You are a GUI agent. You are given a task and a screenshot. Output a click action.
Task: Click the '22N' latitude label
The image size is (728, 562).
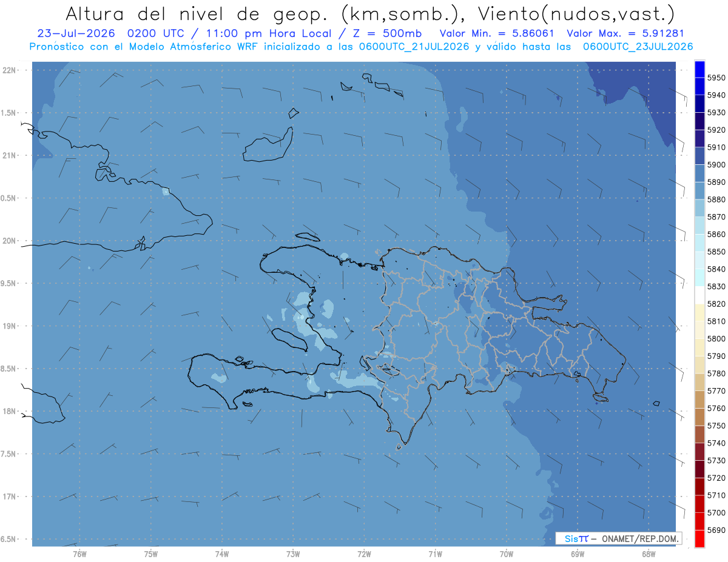[9, 70]
